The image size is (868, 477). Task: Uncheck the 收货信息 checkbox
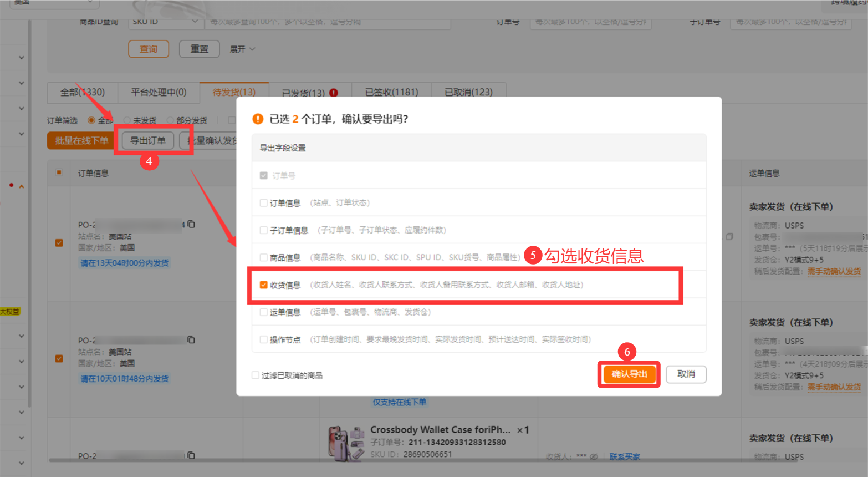(264, 285)
